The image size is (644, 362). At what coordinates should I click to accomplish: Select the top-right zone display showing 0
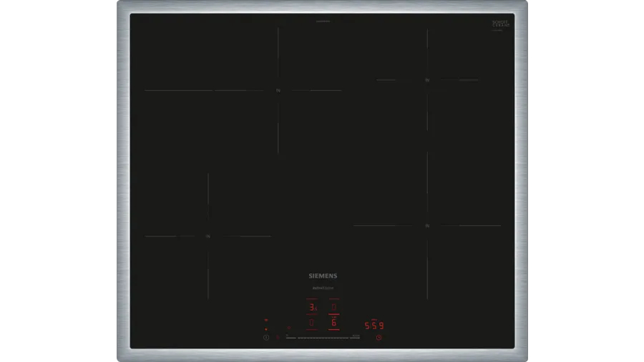pyautogui.click(x=333, y=308)
